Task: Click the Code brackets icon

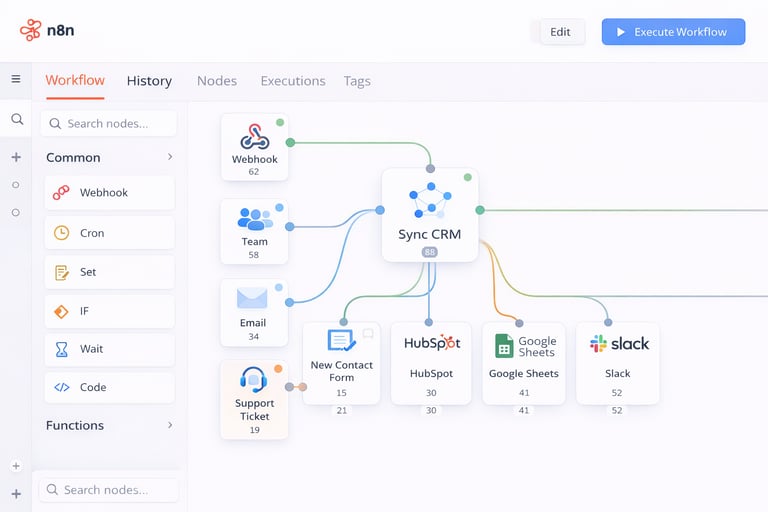Action: click(x=62, y=388)
